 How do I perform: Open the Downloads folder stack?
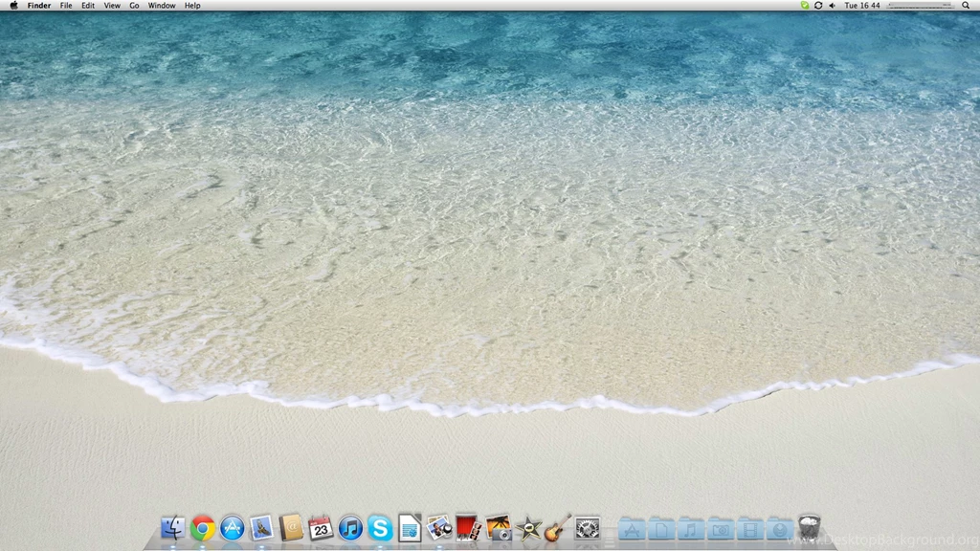(779, 529)
